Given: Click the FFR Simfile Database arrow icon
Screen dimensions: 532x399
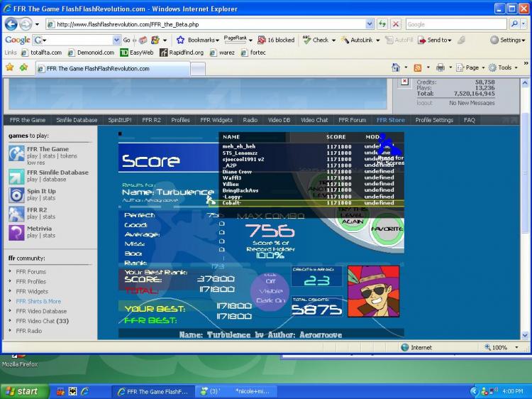Looking at the screenshot, I should click(x=16, y=176).
